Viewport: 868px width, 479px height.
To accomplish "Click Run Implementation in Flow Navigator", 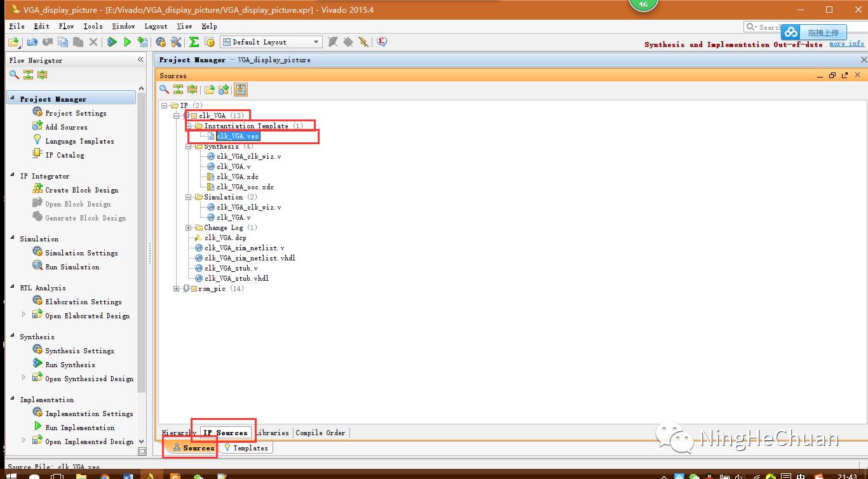I will pyautogui.click(x=79, y=428).
